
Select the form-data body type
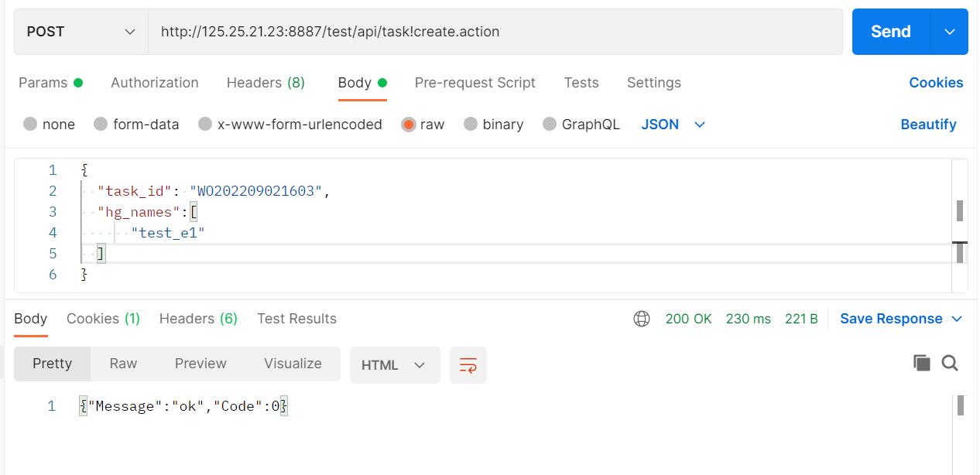point(136,124)
